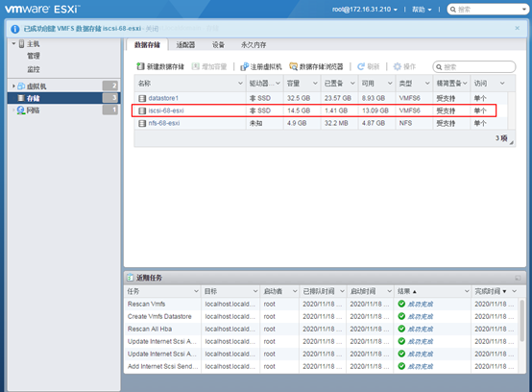The height and width of the screenshot is (392, 532).
Task: Open the 可用 column dropdown arrow
Action: coord(390,84)
